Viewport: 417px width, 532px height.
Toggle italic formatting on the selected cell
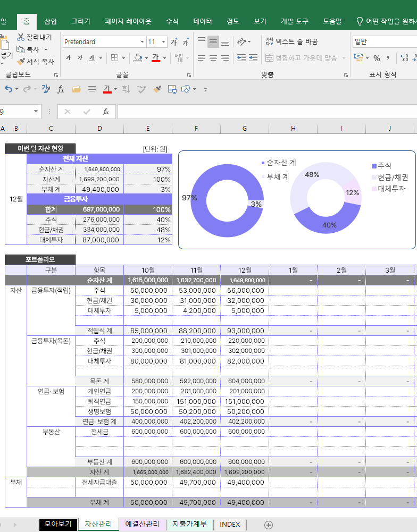point(80,58)
